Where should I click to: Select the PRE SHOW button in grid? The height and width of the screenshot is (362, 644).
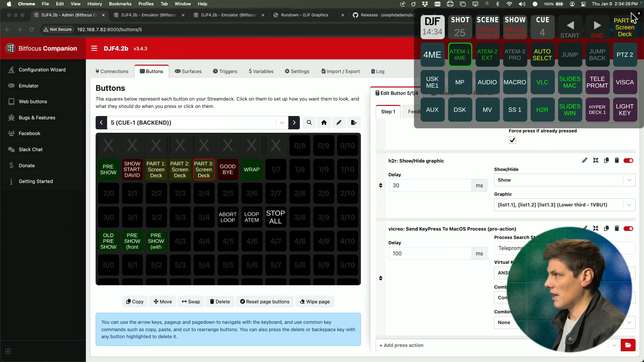tap(108, 169)
